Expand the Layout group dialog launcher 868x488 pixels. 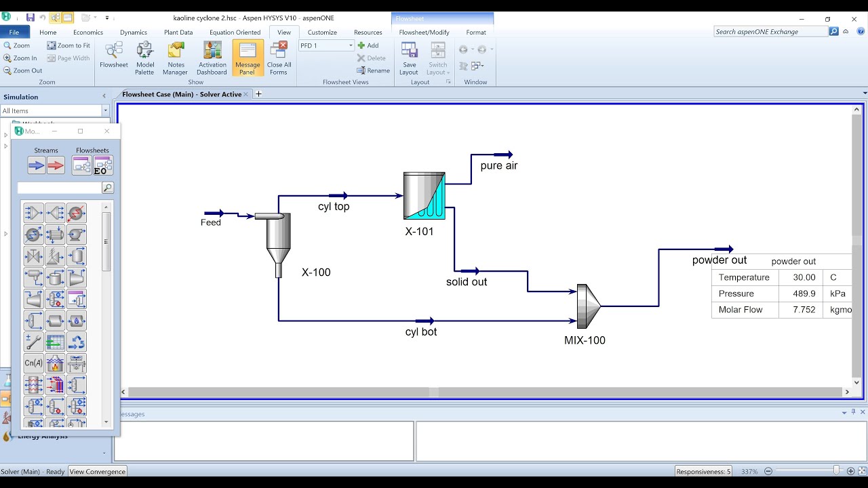(x=448, y=82)
